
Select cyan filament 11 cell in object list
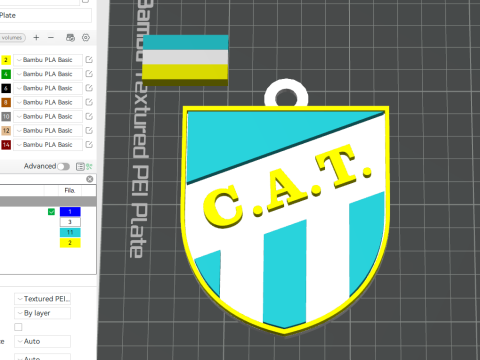click(x=70, y=232)
